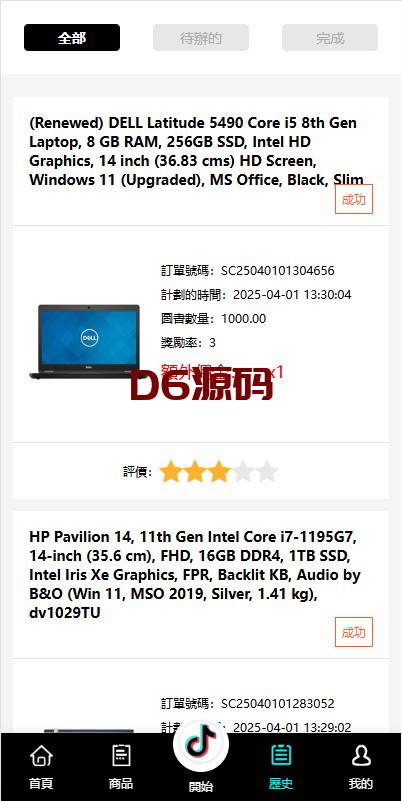
Task: Click the fifth rating star
Action: pos(267,472)
